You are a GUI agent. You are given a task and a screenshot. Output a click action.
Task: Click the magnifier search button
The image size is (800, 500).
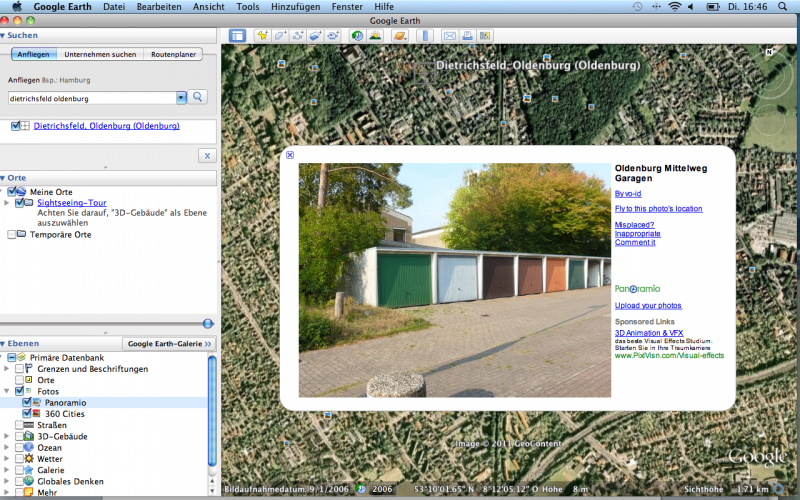click(198, 97)
